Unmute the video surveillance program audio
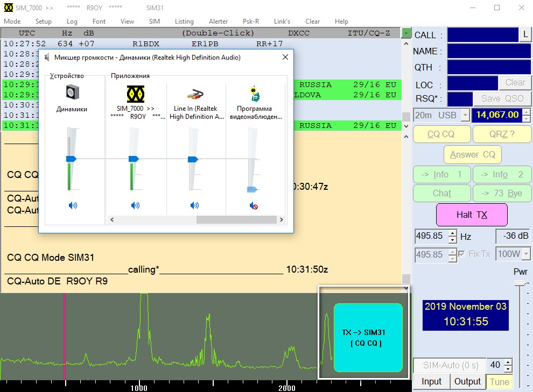Screen dimensions: 533x392 [x=254, y=205]
